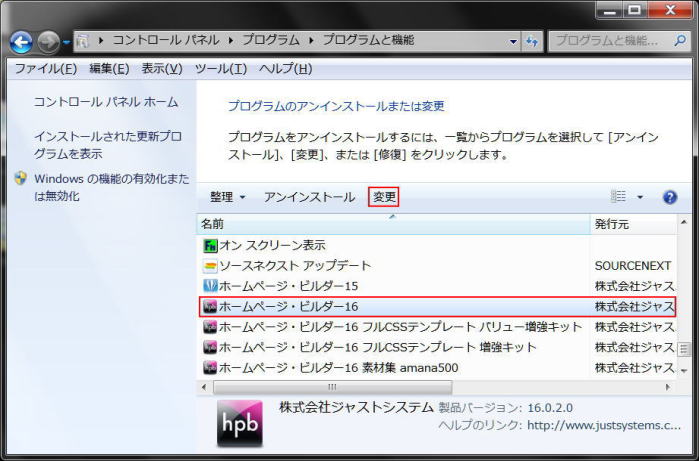Click the 変更 button in toolbar
This screenshot has width=699, height=461.
[384, 197]
